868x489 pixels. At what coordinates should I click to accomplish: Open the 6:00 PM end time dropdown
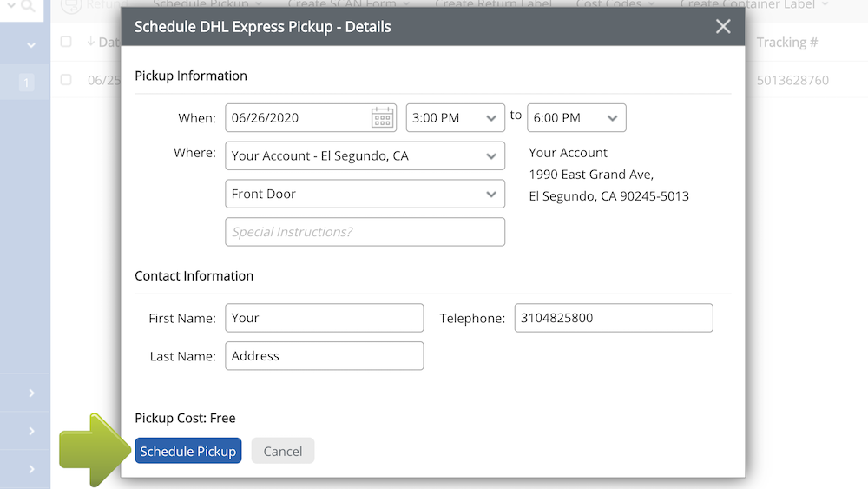(x=576, y=118)
